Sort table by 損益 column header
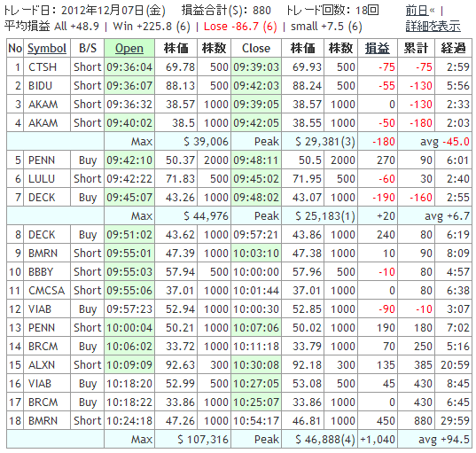This screenshot has height=453, width=476. tap(378, 48)
